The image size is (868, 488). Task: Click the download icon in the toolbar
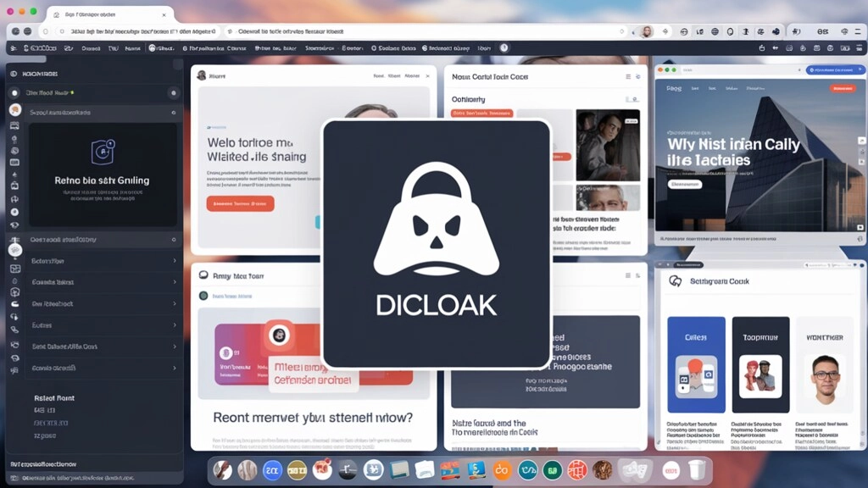pos(745,31)
